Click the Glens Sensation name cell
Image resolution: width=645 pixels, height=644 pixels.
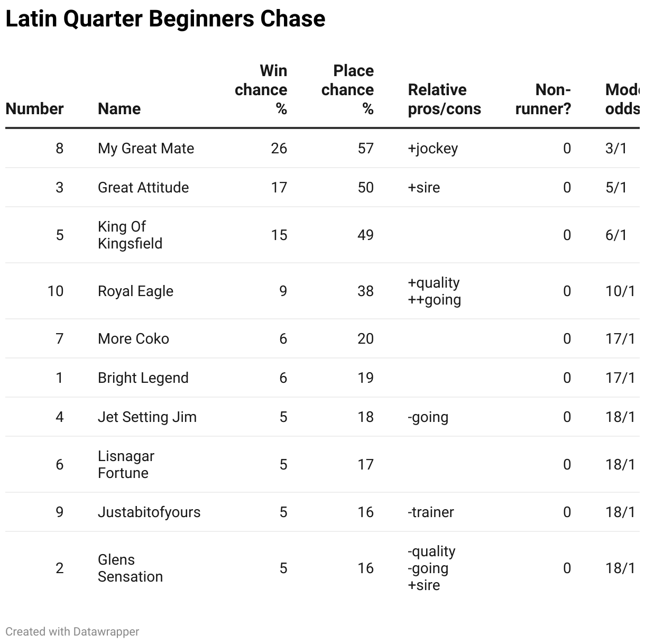pos(130,568)
